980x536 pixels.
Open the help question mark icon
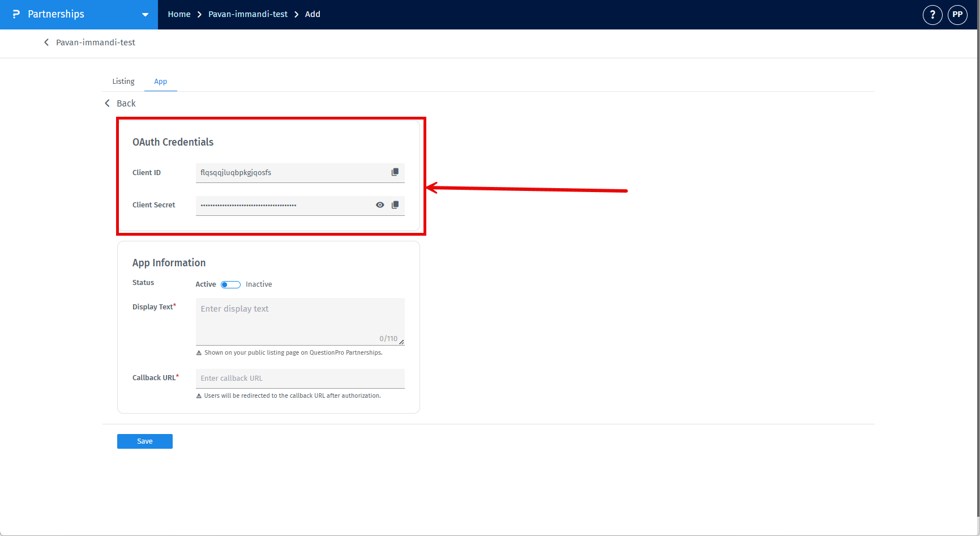tap(932, 15)
